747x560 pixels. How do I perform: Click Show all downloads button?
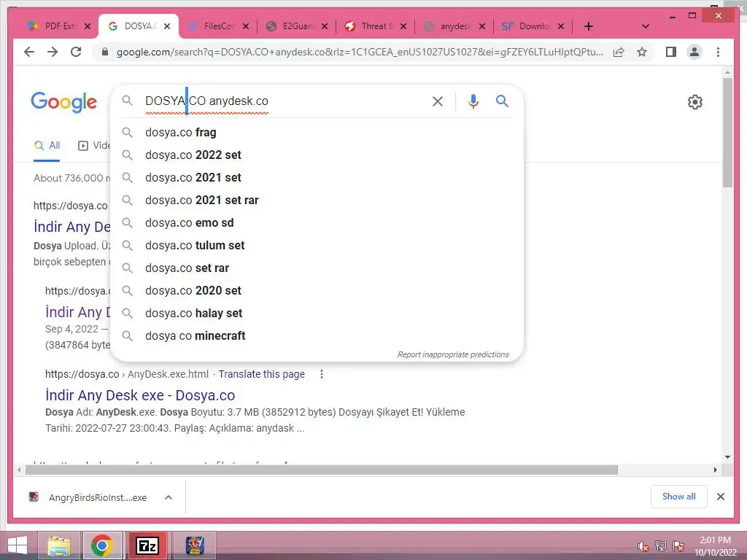(679, 497)
